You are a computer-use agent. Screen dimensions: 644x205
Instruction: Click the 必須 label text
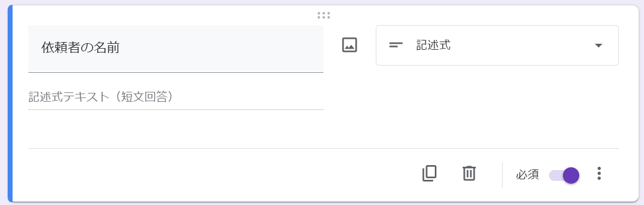tap(527, 175)
